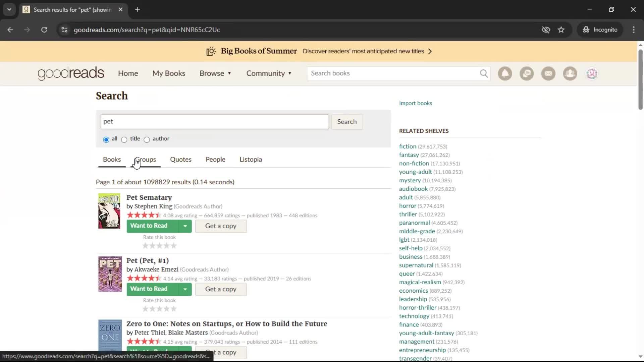Click the PET book cover thumbnail
Image resolution: width=644 pixels, height=362 pixels.
(x=110, y=274)
